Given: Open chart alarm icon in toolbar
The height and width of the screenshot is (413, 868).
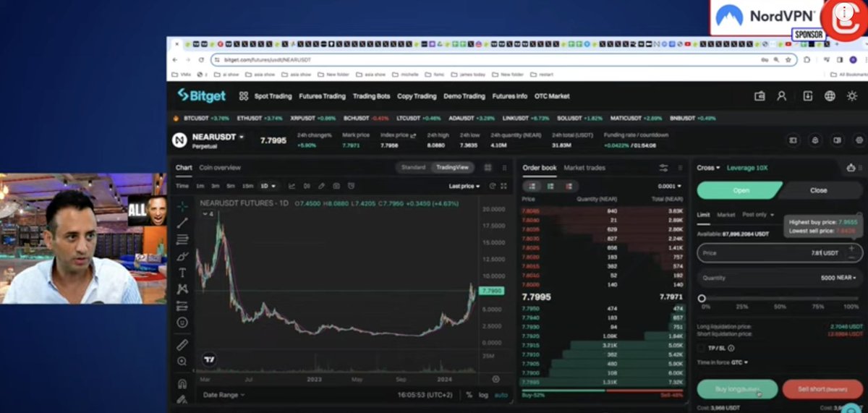Looking at the screenshot, I should click(351, 186).
